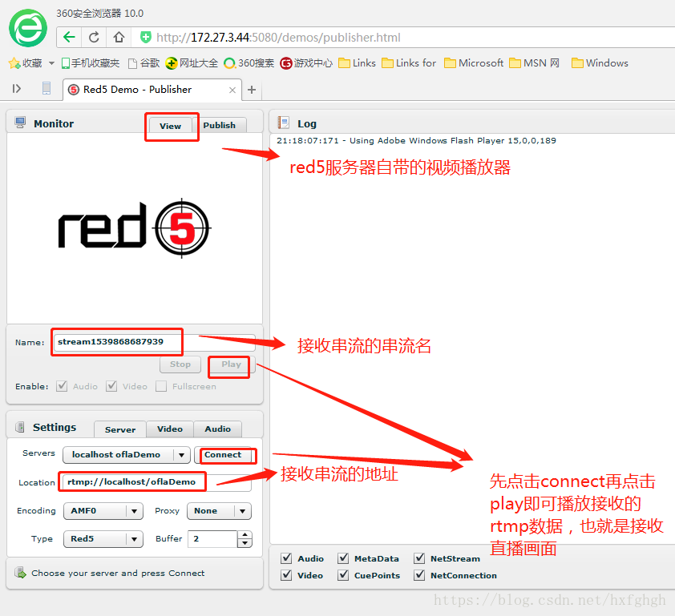
Task: Open the Audio settings tab
Action: tap(217, 429)
